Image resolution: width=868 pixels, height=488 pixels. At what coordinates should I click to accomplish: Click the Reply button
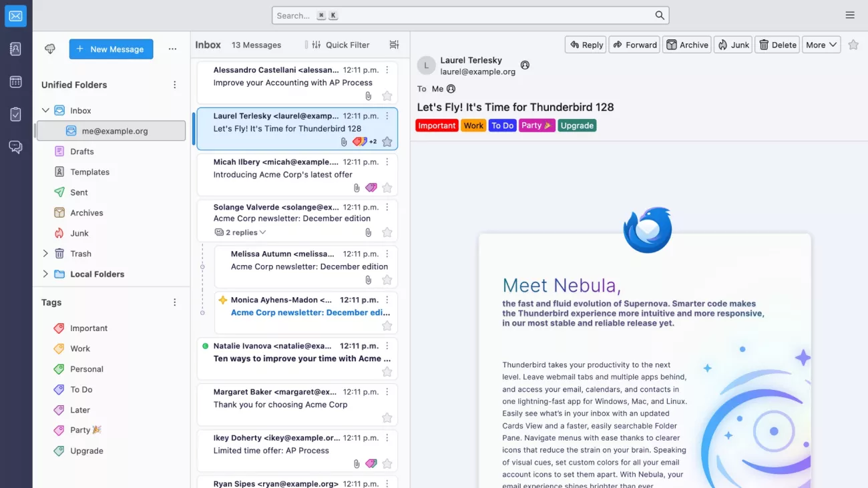click(x=586, y=45)
